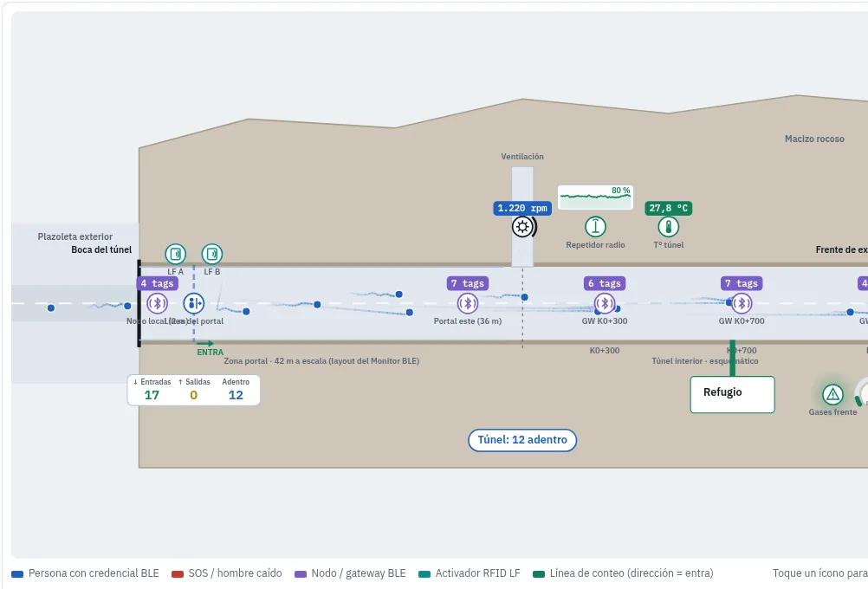The height and width of the screenshot is (589, 868).
Task: Open the 7 tags badge at Portal este
Action: click(x=468, y=283)
